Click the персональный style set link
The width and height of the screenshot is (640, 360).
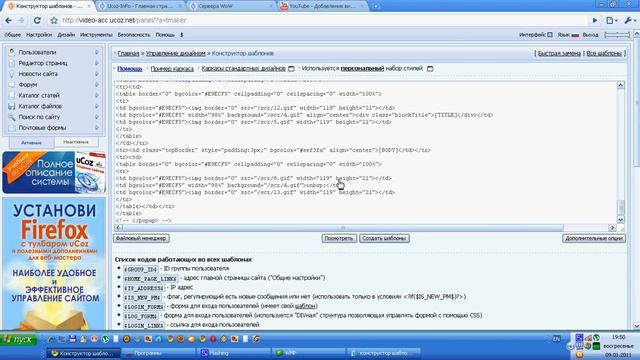[362, 69]
